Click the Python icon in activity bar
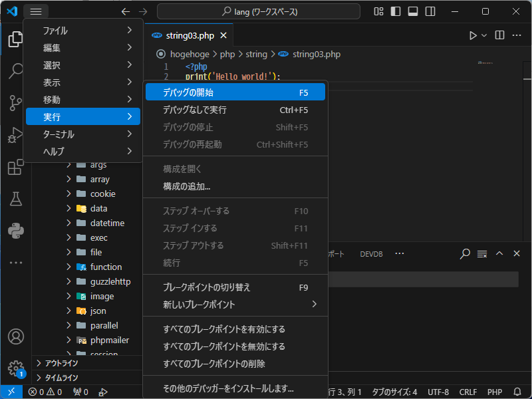 [x=15, y=231]
